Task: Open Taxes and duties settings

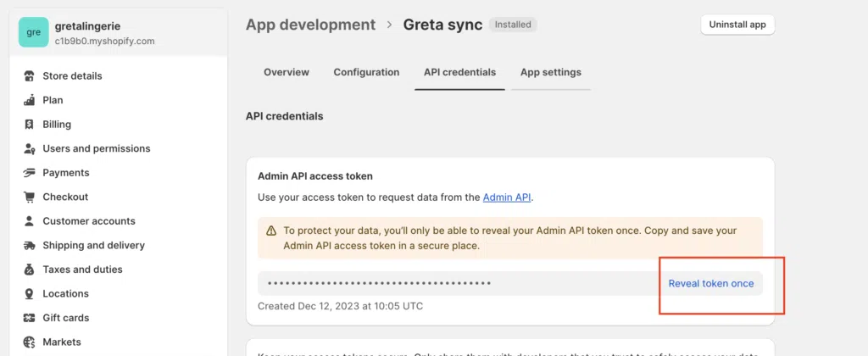Action: click(x=82, y=270)
